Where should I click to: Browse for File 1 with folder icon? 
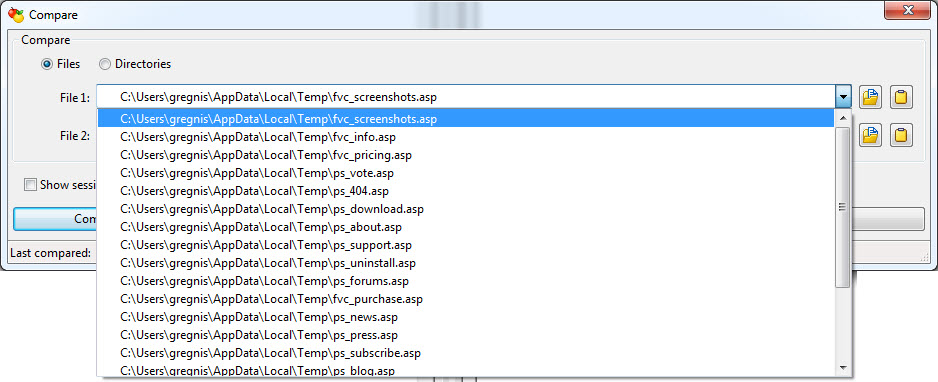point(870,97)
